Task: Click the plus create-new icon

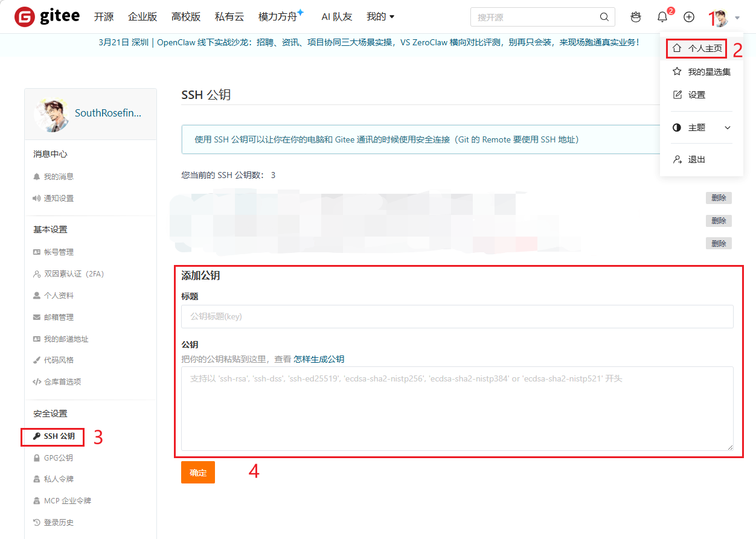Action: (689, 17)
